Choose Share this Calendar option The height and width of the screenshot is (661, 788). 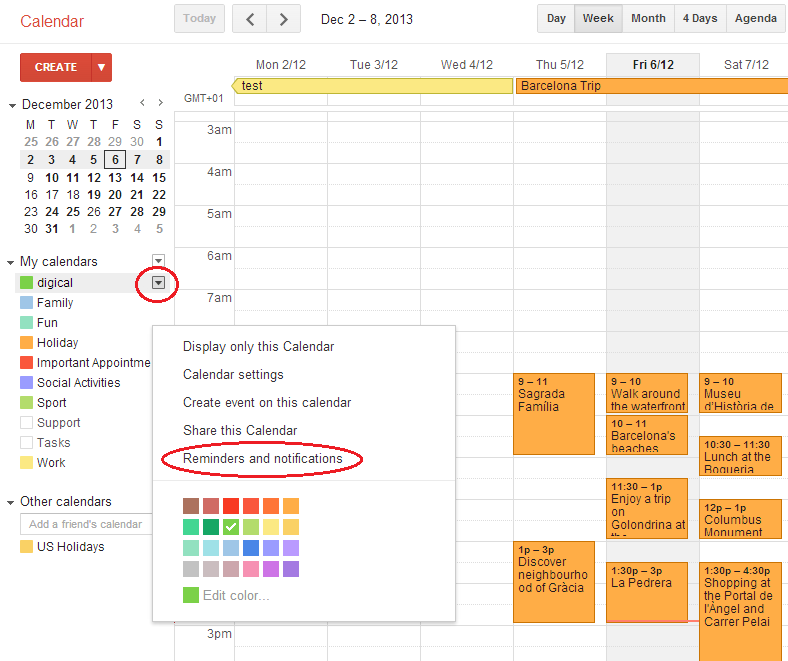(239, 431)
